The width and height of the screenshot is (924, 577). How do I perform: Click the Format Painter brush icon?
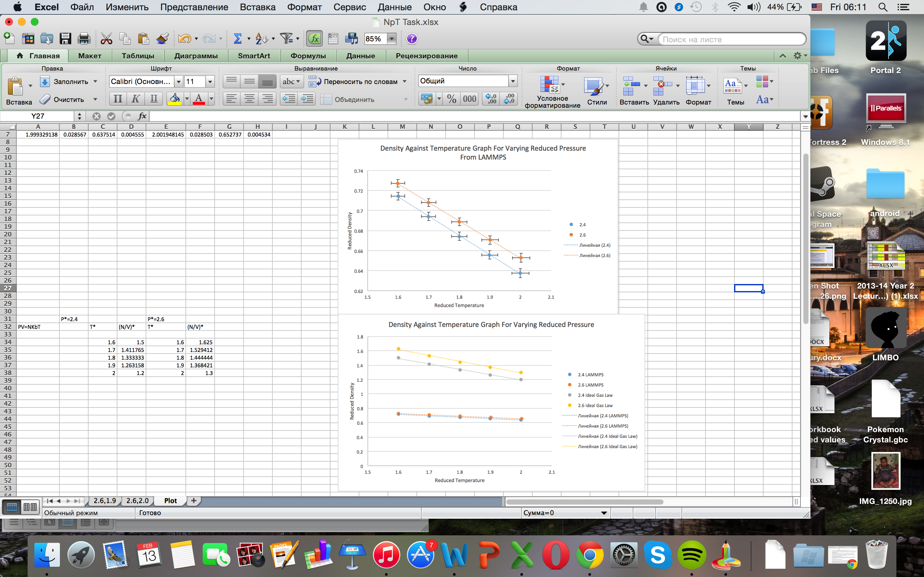coord(162,38)
